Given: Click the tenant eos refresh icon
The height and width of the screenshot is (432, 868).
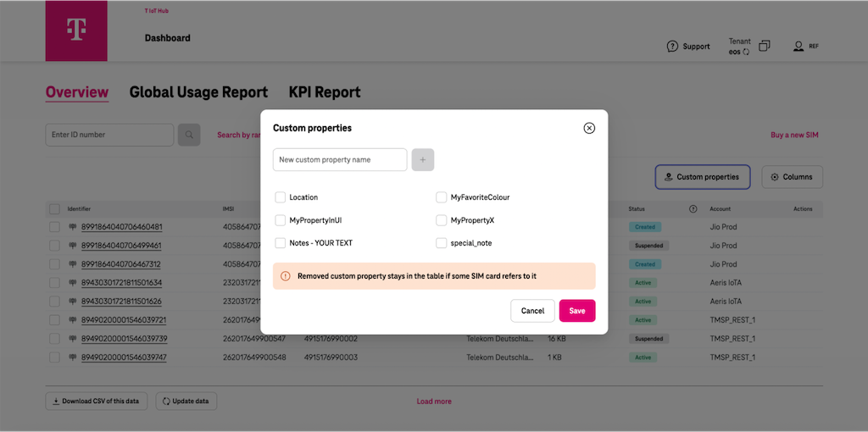Looking at the screenshot, I should click(746, 53).
